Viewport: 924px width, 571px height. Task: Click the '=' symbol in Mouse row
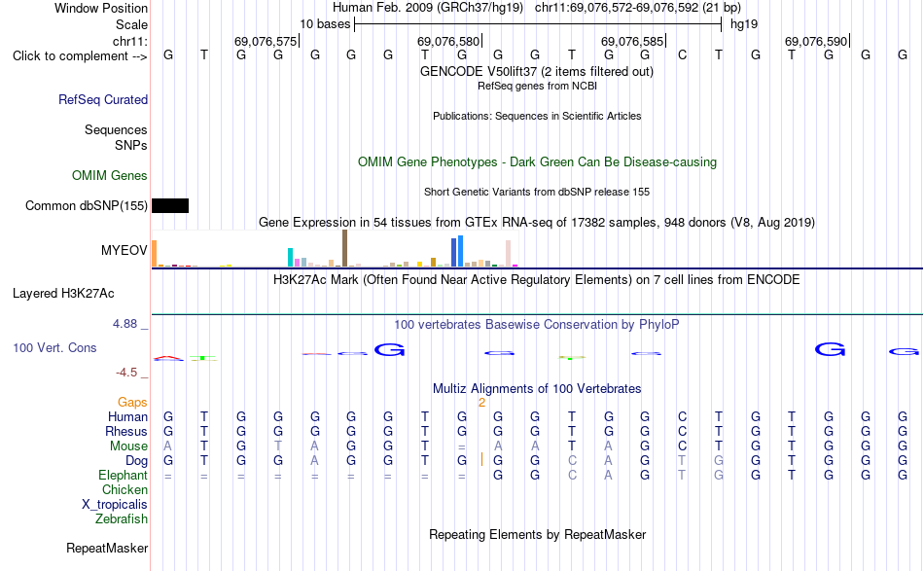(462, 446)
